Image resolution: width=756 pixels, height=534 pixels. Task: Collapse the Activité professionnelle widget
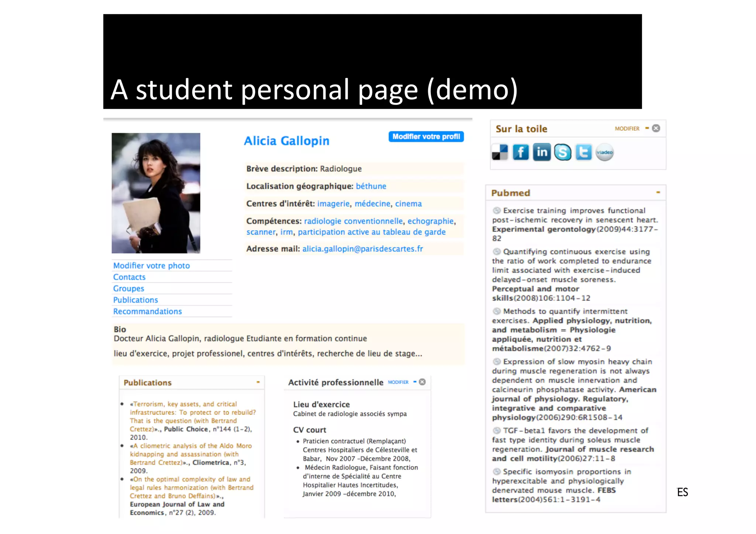tap(415, 382)
